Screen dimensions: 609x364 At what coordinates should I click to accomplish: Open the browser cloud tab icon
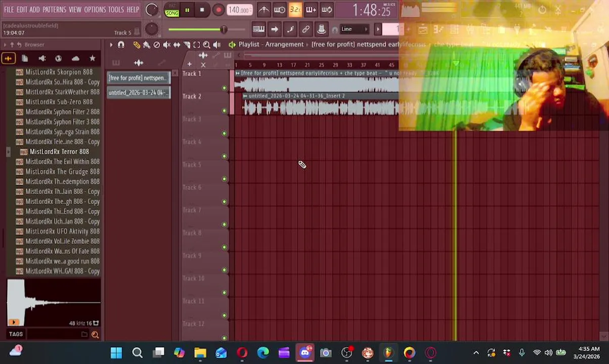point(75,59)
